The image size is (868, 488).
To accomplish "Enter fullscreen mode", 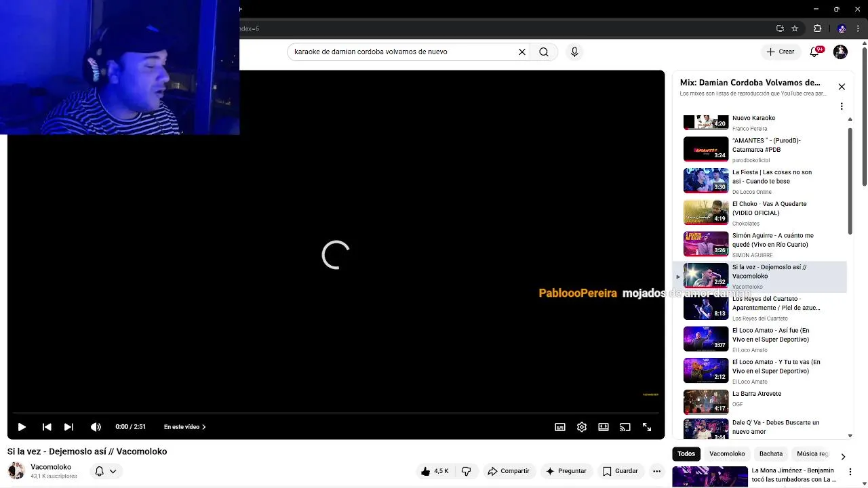I will (647, 427).
